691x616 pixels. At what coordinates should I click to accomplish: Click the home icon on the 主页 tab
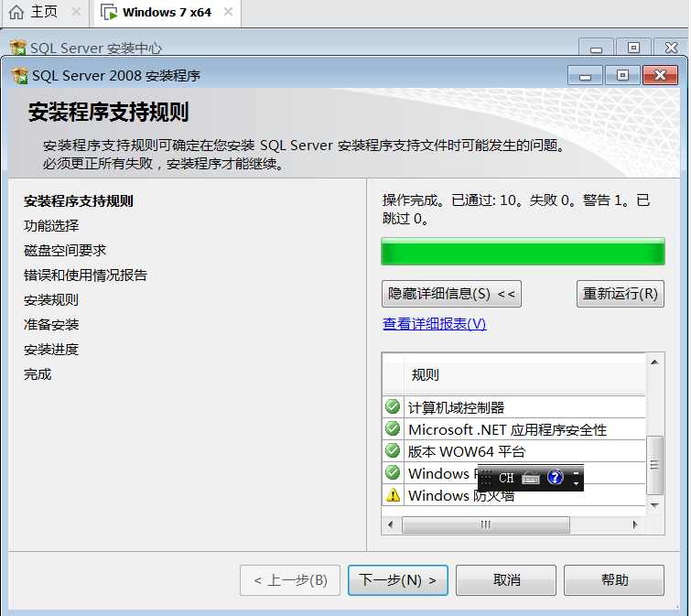tap(16, 12)
